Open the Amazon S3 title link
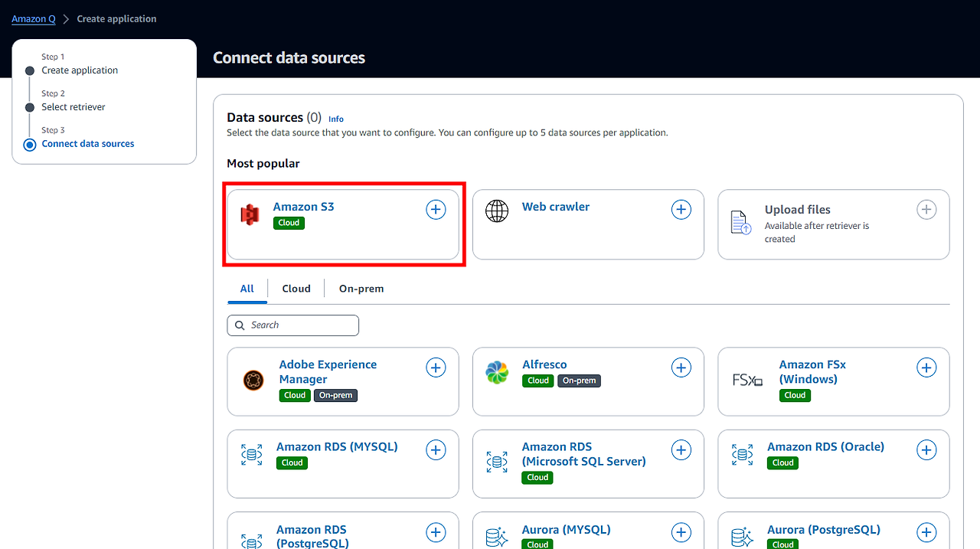 click(304, 207)
